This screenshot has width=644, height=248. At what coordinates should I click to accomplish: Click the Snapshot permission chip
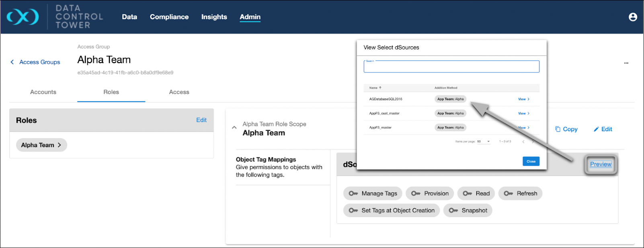(x=468, y=210)
